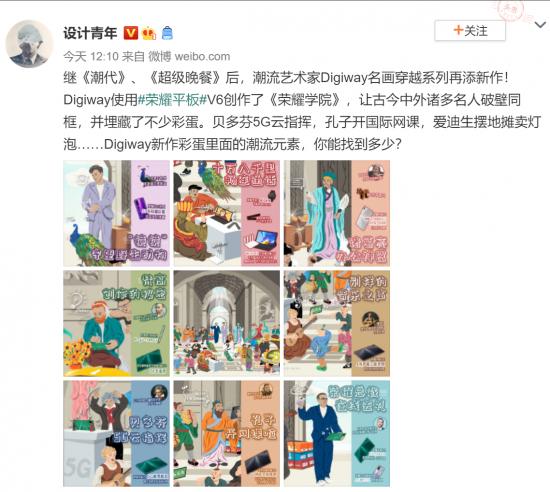This screenshot has width=550, height=492.
Task: Open Van Gogh sunflowers thumbnail
Action: pos(116,323)
